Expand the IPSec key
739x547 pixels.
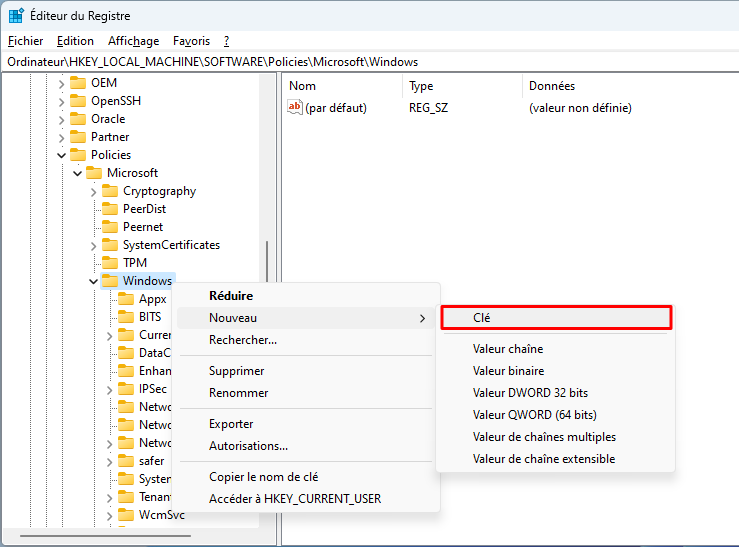click(109, 390)
